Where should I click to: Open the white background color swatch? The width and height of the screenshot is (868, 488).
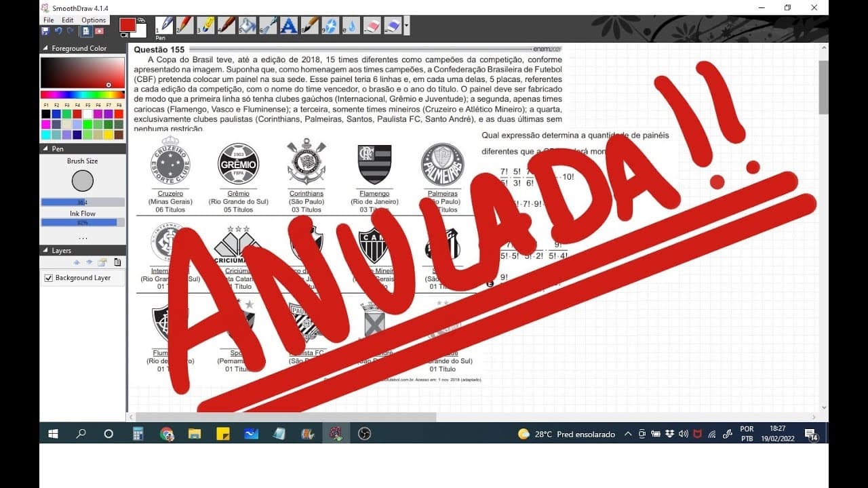[142, 31]
